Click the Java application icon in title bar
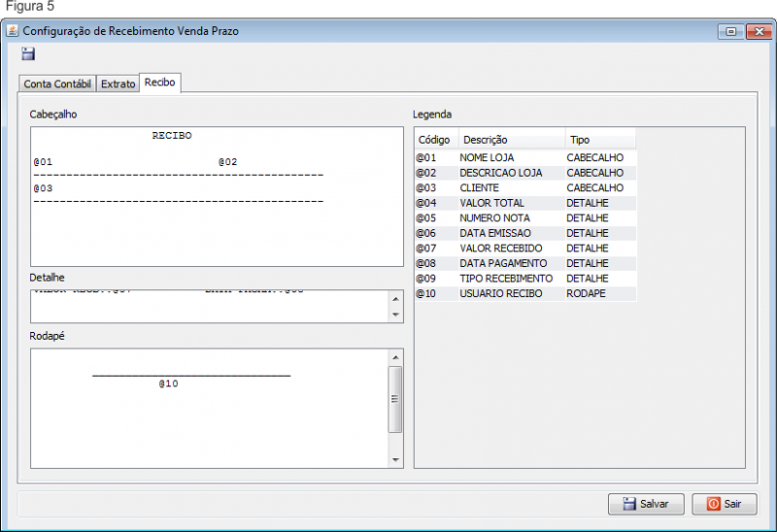This screenshot has width=777, height=532. pos(13,31)
